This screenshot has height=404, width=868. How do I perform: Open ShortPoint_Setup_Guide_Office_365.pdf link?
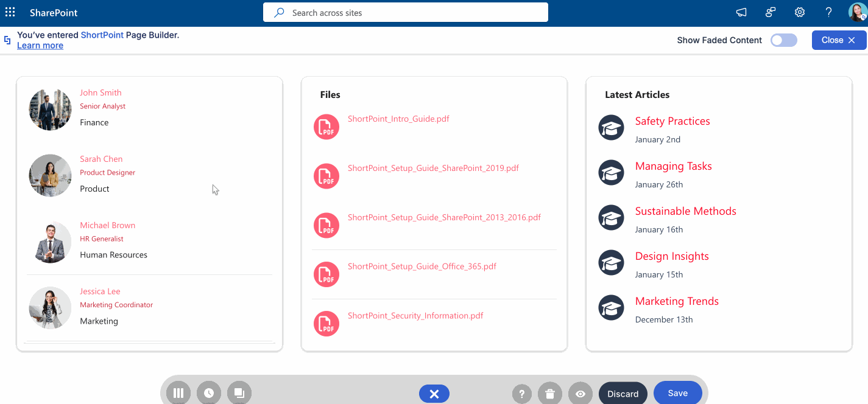422,266
